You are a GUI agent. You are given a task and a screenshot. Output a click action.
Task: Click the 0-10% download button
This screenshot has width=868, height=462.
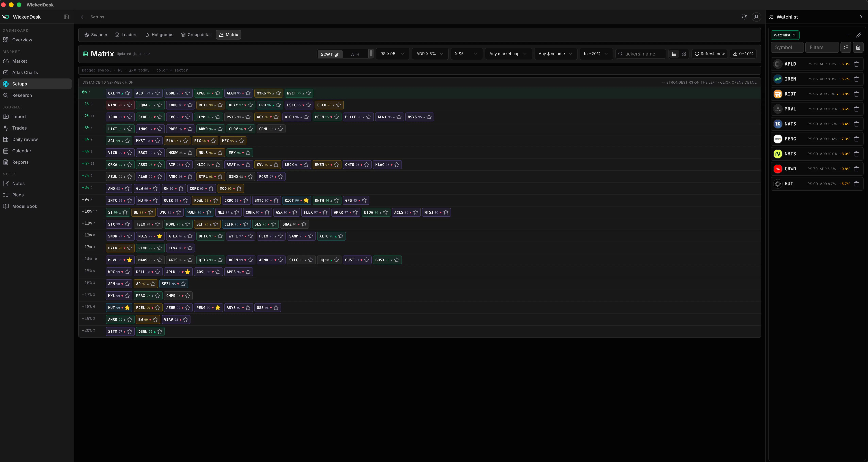(743, 54)
